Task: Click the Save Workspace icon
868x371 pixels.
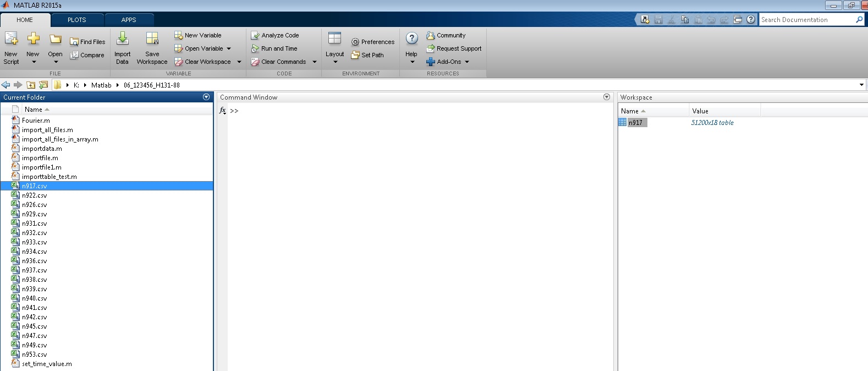Action: [152, 39]
